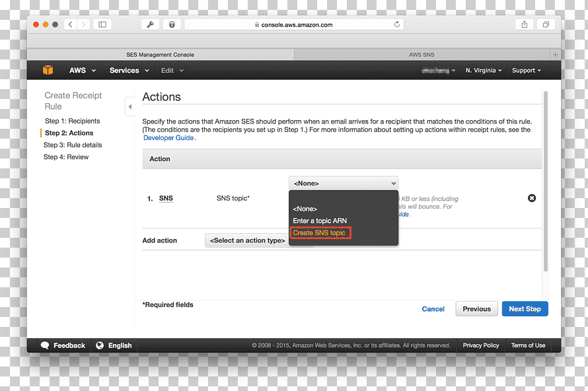Image resolution: width=588 pixels, height=391 pixels.
Task: Click the browser back arrow
Action: (x=70, y=24)
